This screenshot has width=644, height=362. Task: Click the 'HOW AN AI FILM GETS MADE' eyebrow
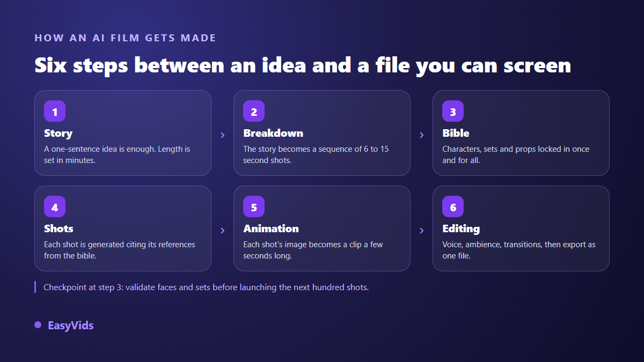(125, 38)
